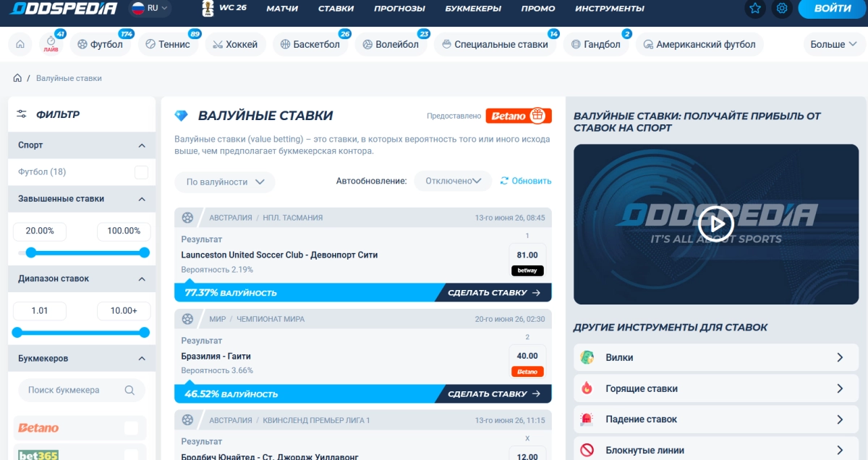Select the Теннис sport tab
This screenshot has height=460, width=868.
pos(168,44)
